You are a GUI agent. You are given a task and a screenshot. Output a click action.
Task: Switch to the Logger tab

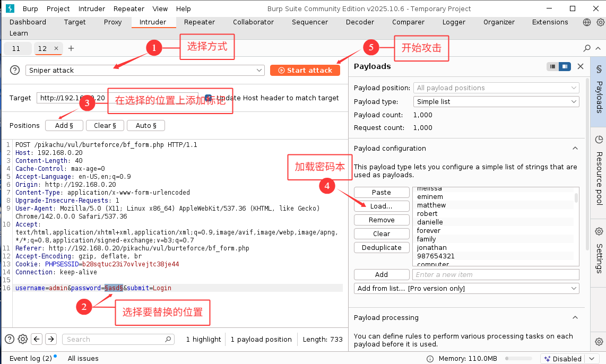454,22
